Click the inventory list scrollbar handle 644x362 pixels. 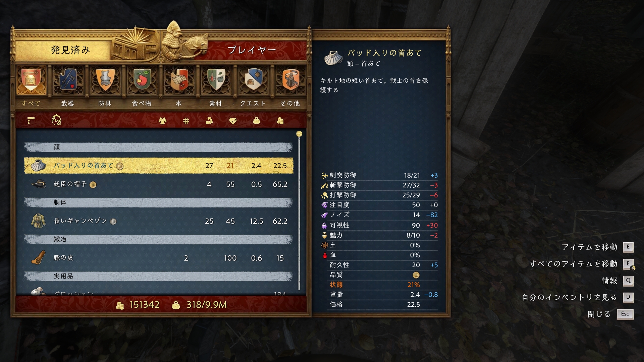point(299,134)
